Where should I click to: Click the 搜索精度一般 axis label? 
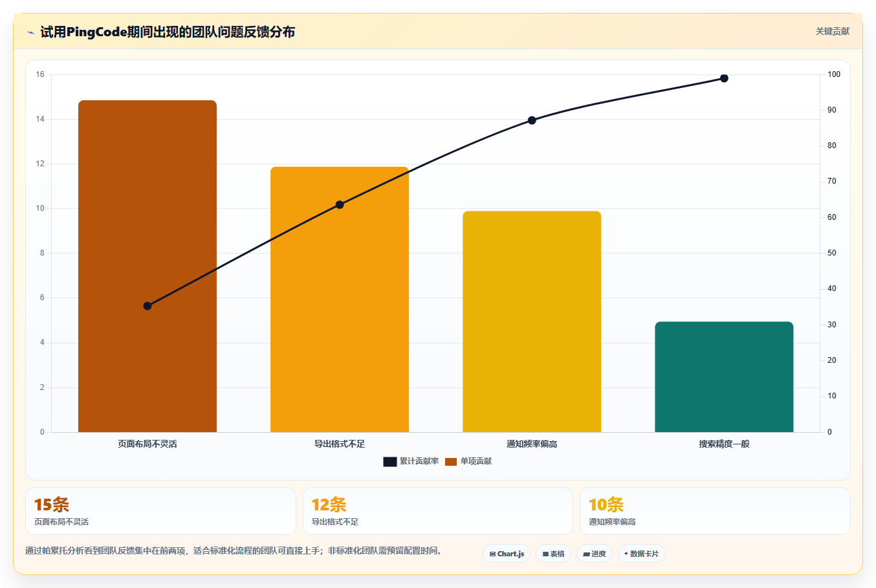(x=724, y=444)
